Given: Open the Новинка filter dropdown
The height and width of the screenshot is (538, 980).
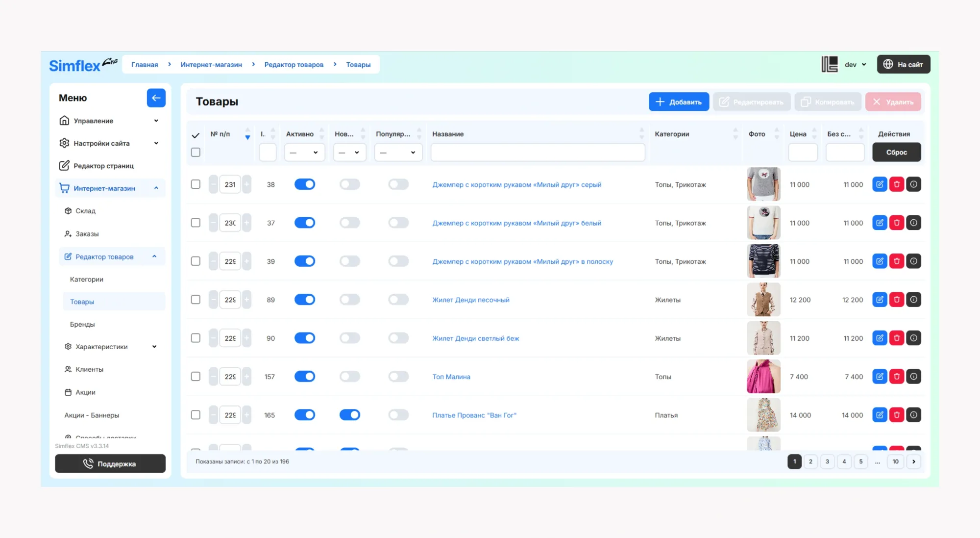Looking at the screenshot, I should coord(349,153).
